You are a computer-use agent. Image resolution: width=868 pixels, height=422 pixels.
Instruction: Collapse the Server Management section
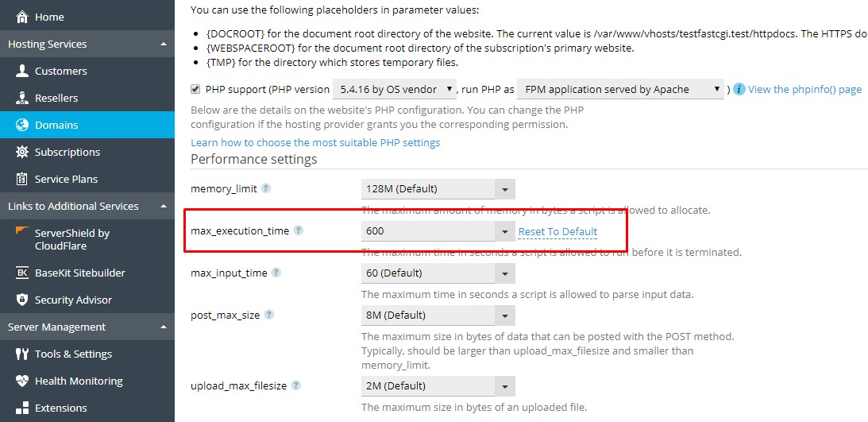click(x=163, y=327)
